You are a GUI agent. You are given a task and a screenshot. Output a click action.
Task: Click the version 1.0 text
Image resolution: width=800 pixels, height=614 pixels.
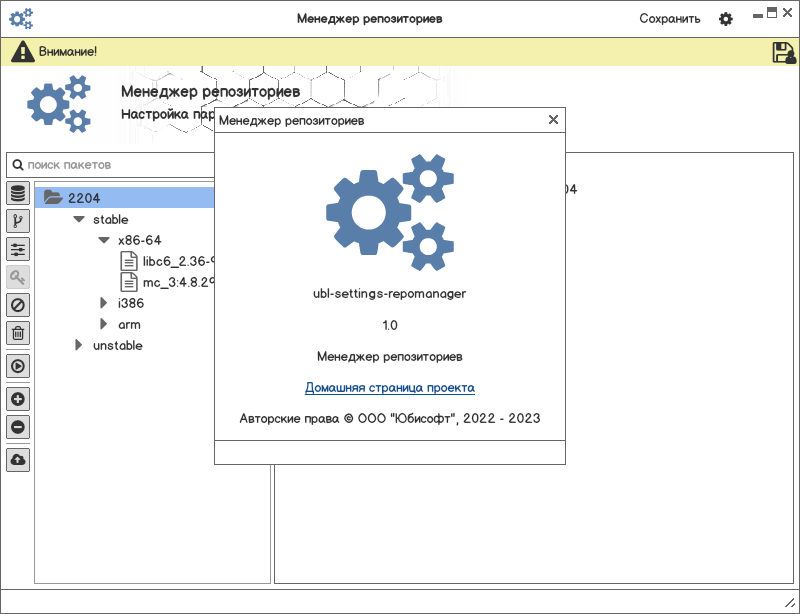point(390,325)
